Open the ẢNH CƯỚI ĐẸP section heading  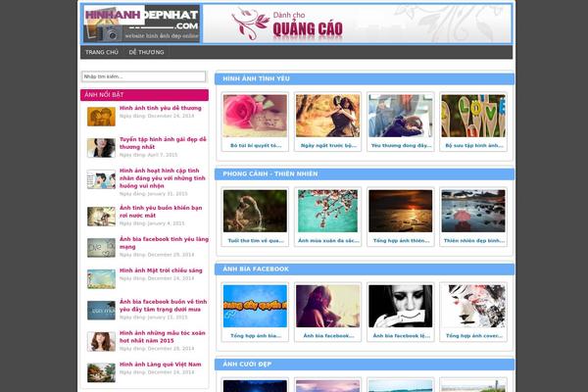coord(247,365)
